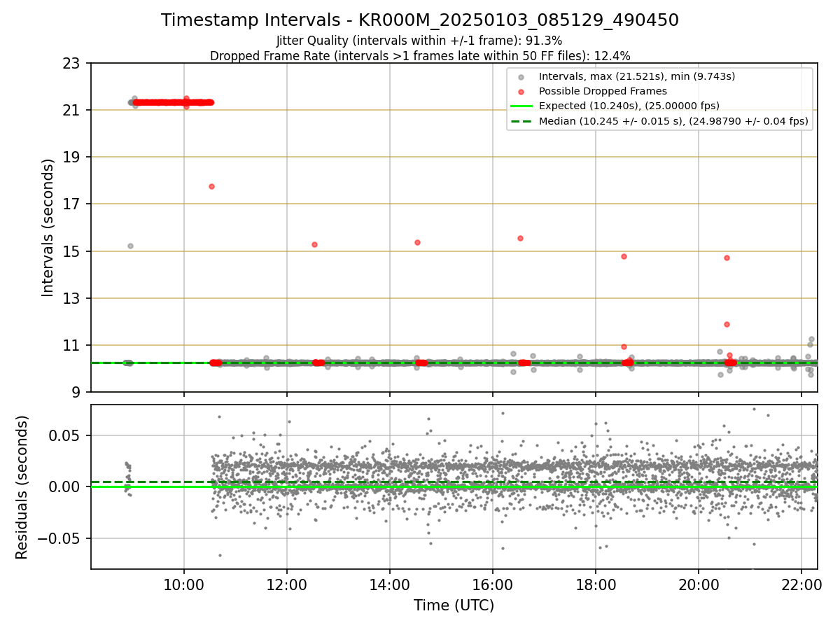Viewport: 840px width, 630px height.
Task: Select legend entry starting 'Median (10.245 +/- 0.015 s)'
Action: coord(673,121)
